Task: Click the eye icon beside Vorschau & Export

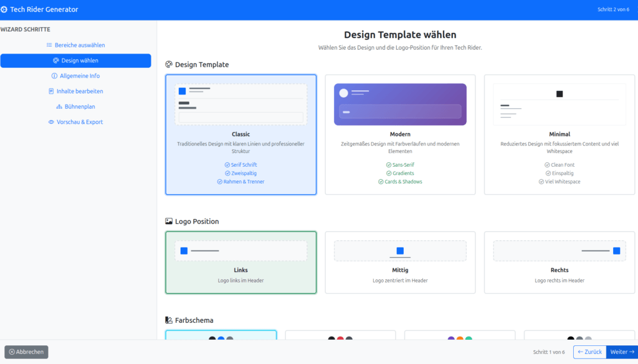Action: (x=51, y=122)
